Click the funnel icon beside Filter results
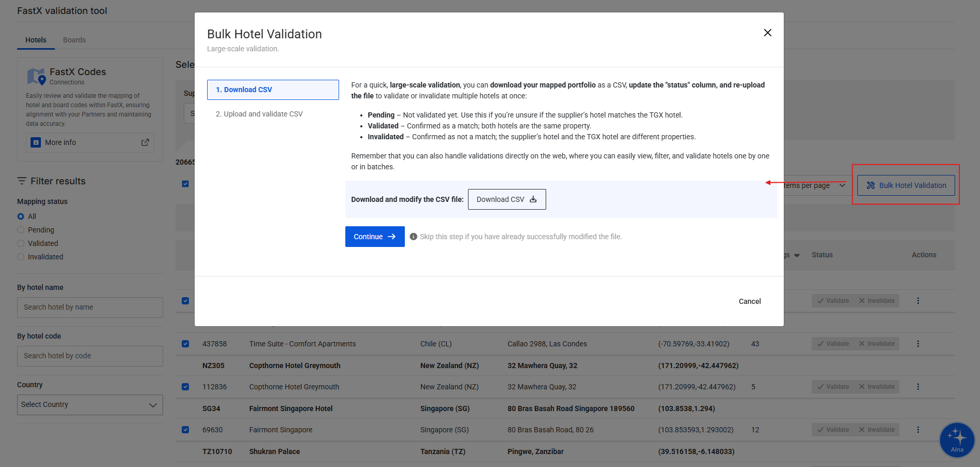 point(21,181)
